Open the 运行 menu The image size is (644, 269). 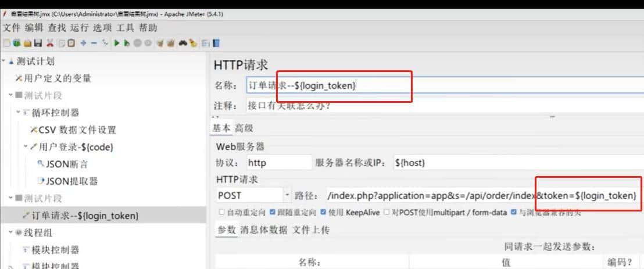[80, 27]
